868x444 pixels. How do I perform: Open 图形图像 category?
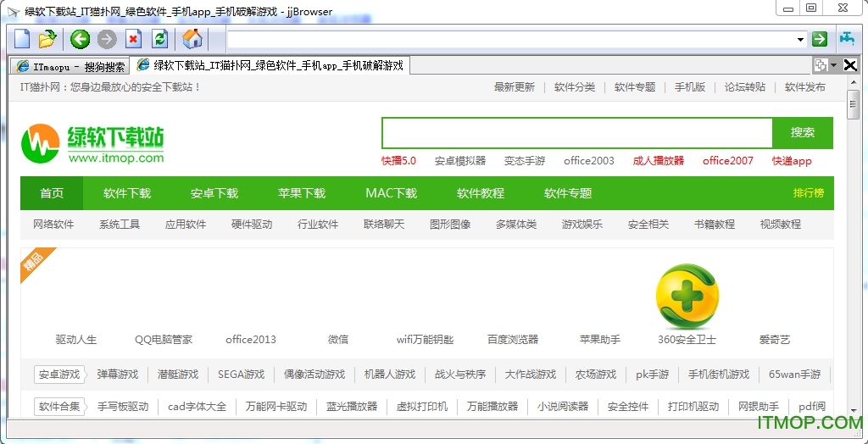[450, 225]
